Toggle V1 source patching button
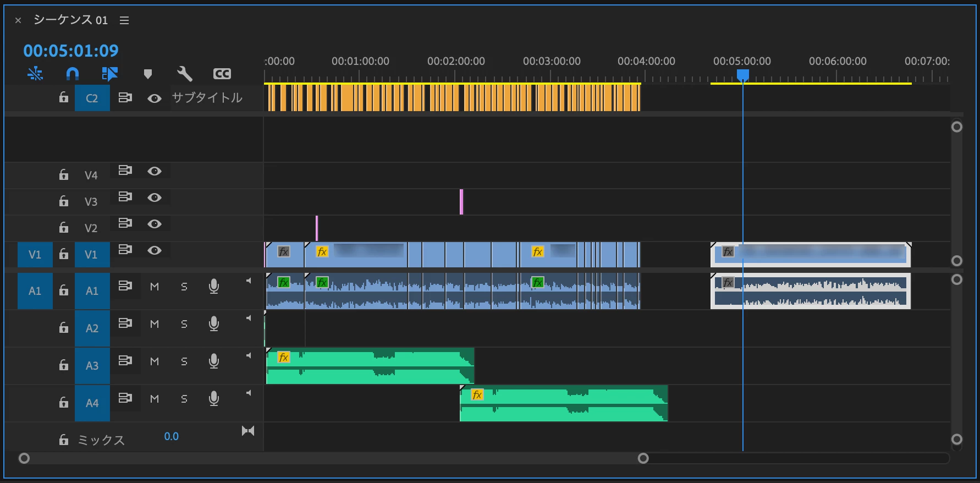This screenshot has width=980, height=483. pyautogui.click(x=35, y=255)
